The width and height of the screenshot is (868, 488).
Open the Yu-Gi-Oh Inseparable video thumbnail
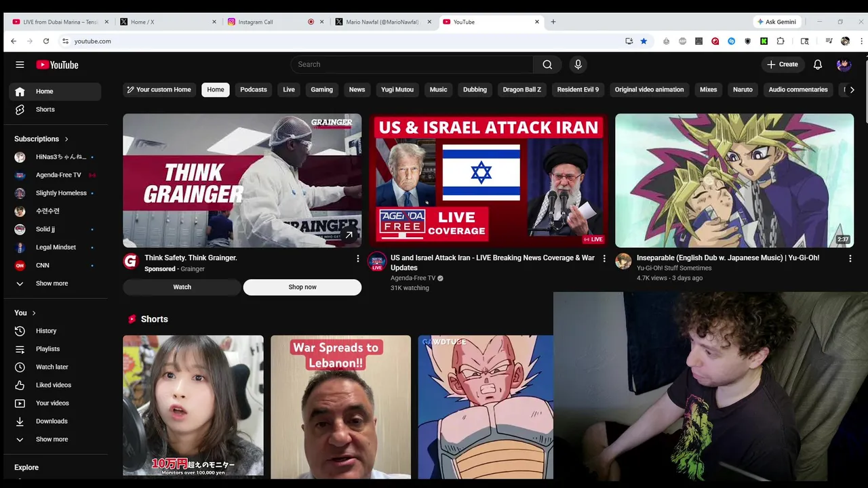pos(734,180)
